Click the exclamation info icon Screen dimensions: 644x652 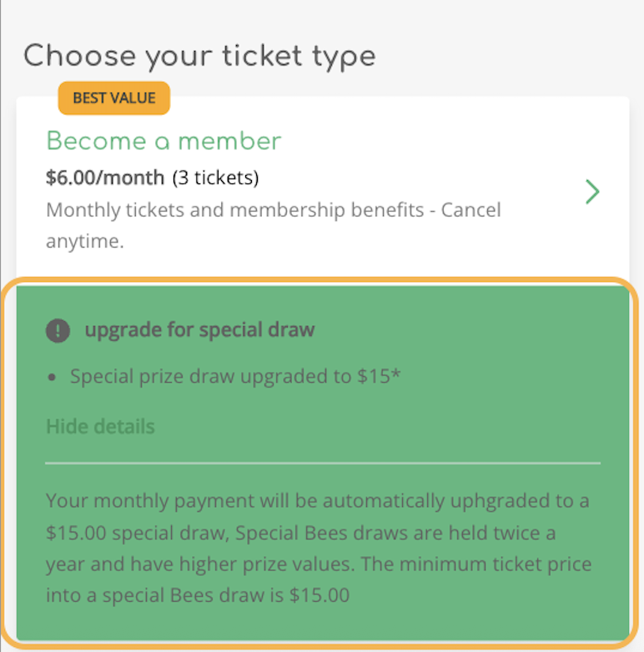coord(58,330)
